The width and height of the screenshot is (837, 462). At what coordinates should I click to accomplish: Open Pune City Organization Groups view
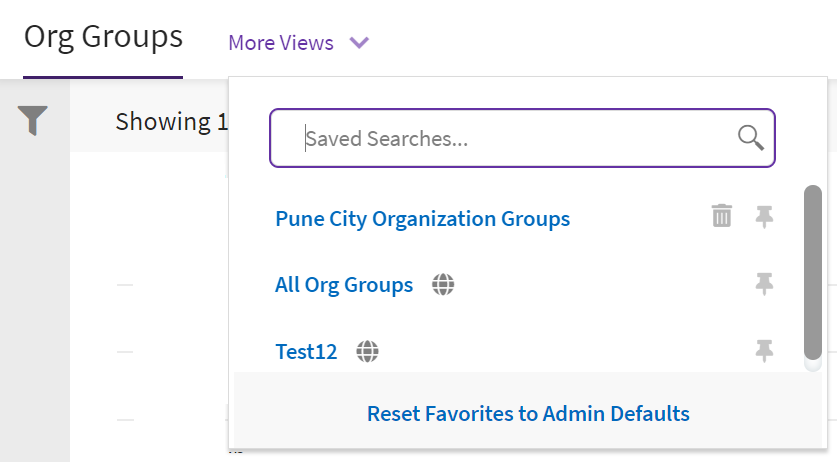tap(422, 218)
